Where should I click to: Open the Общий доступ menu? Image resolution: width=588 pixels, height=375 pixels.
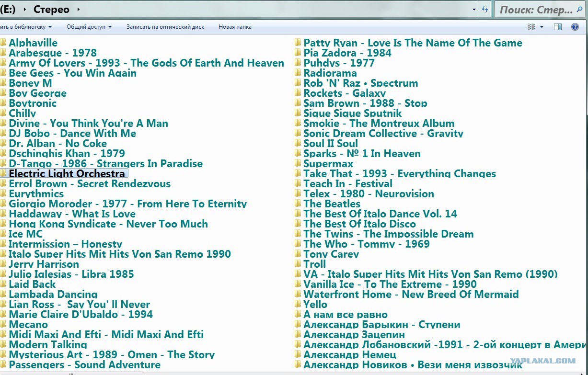point(89,27)
